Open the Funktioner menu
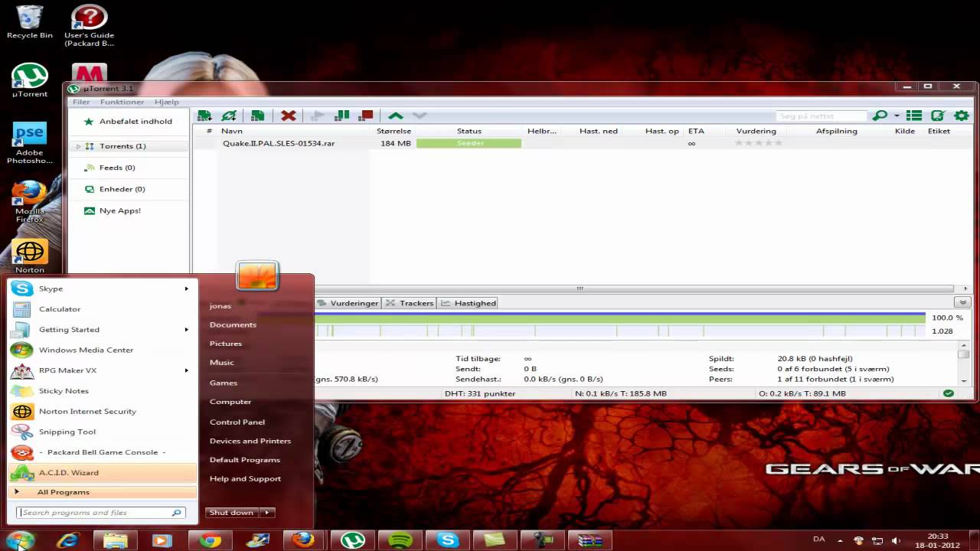980x551 pixels. click(x=122, y=102)
